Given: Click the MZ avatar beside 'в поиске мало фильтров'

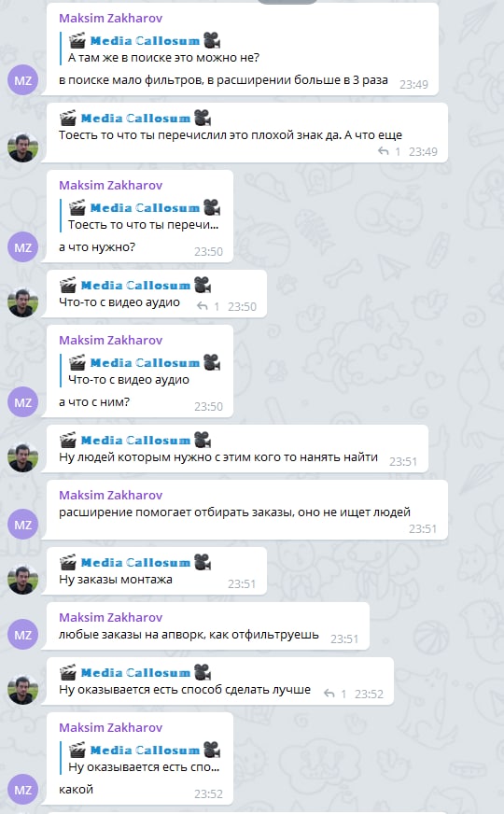Looking at the screenshot, I should [x=22, y=80].
